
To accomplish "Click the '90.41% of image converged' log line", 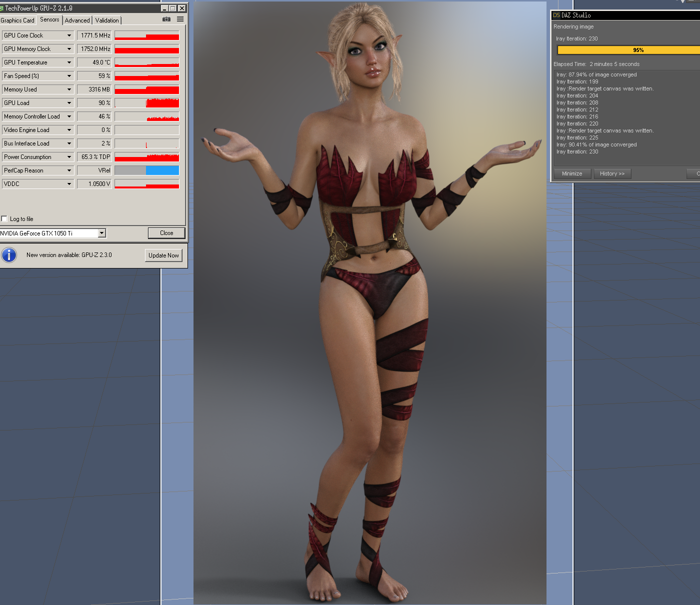I will click(x=596, y=145).
